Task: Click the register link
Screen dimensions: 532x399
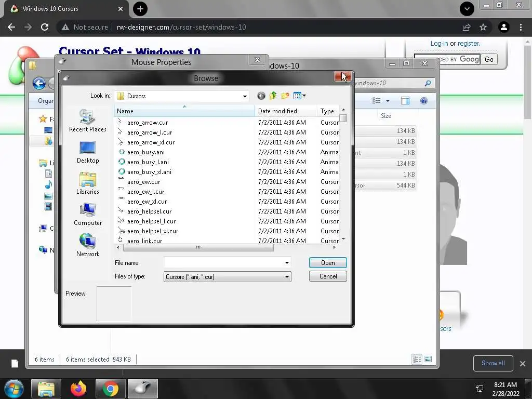Action: (469, 44)
